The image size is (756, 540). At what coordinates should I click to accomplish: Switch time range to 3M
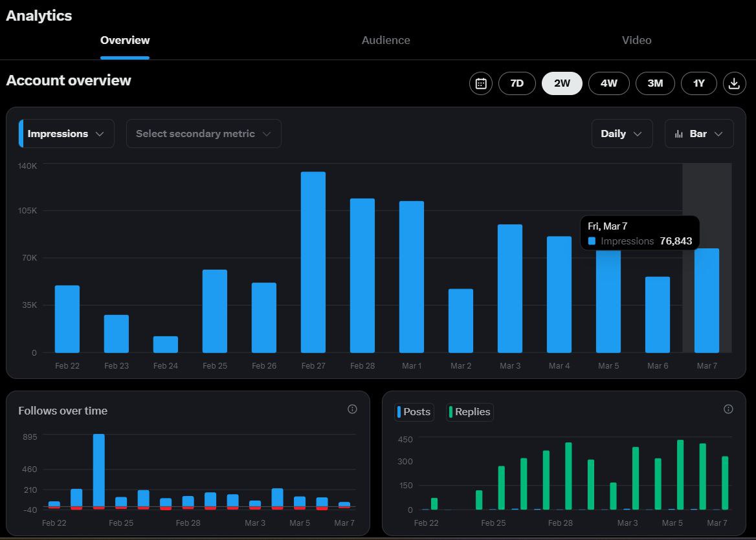[x=655, y=83]
